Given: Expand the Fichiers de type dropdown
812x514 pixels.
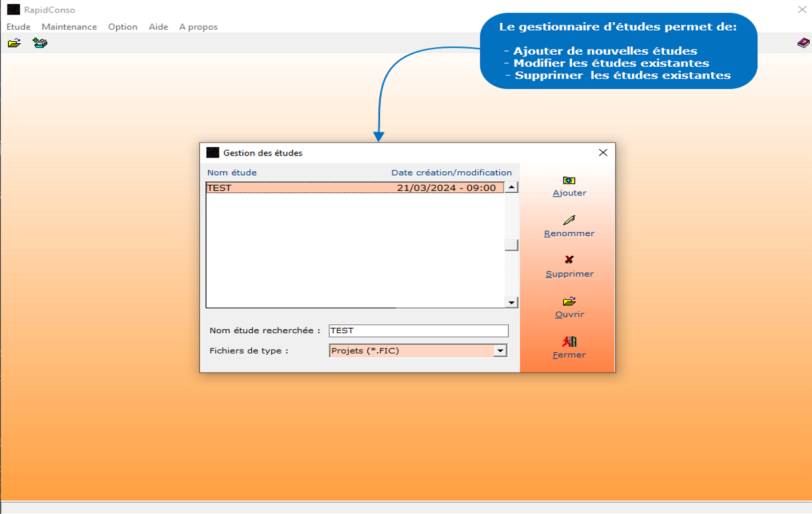Looking at the screenshot, I should point(501,350).
